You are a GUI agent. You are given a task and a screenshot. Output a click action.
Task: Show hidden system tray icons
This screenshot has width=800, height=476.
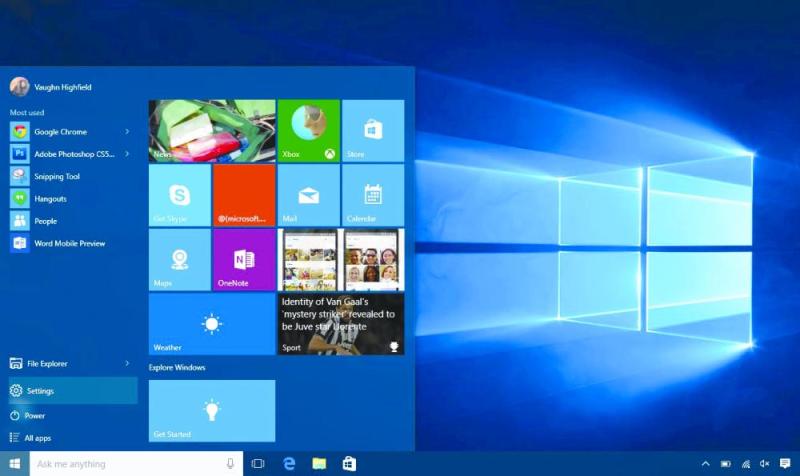(x=706, y=464)
